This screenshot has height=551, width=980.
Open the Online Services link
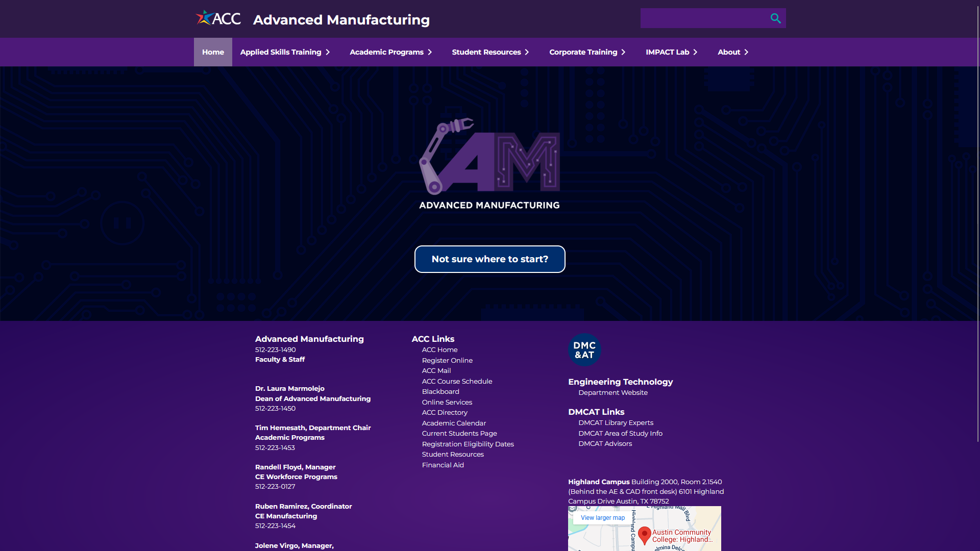[447, 403]
